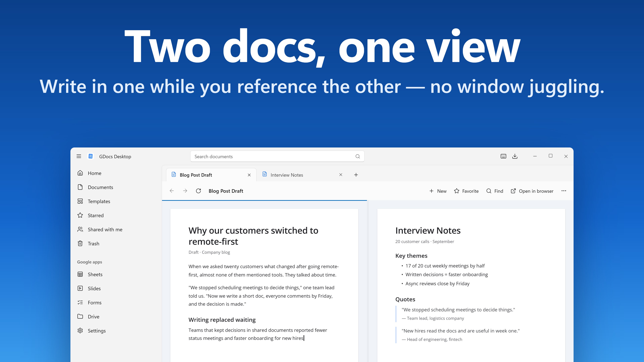The width and height of the screenshot is (644, 362).
Task: Click the Home house icon
Action: [80, 173]
